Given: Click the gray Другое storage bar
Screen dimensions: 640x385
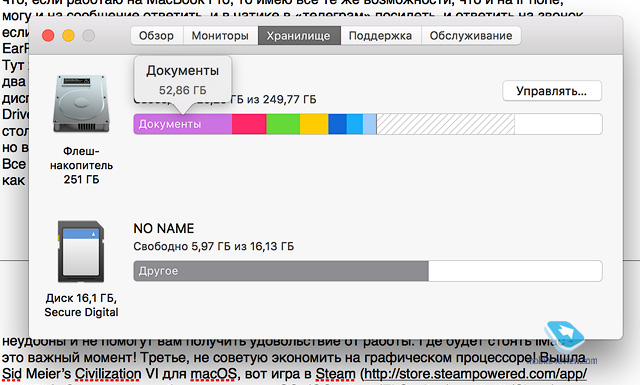Looking at the screenshot, I should pos(281,271).
